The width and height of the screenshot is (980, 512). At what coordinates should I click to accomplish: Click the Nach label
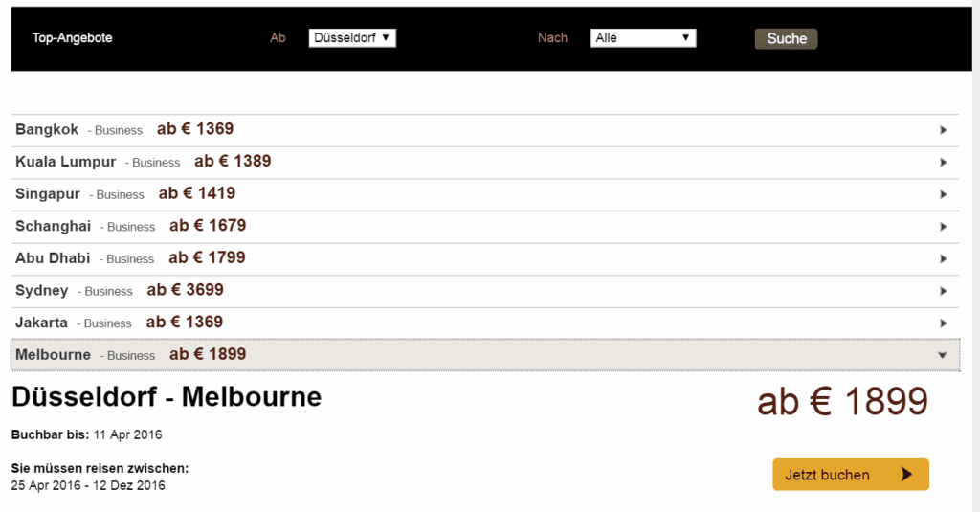552,38
